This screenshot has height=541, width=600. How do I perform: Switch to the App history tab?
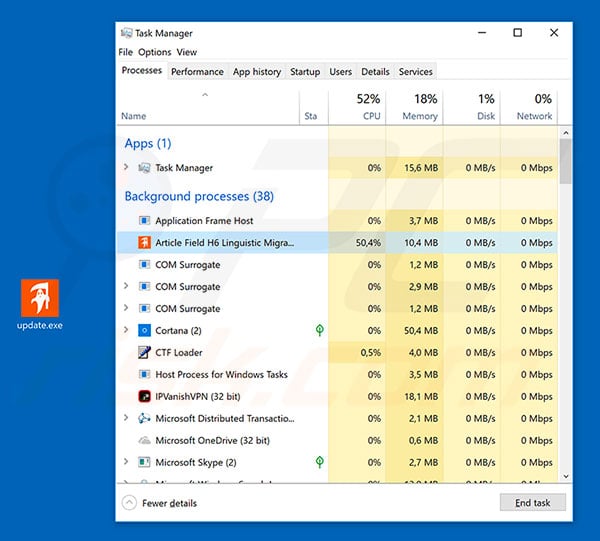[257, 72]
